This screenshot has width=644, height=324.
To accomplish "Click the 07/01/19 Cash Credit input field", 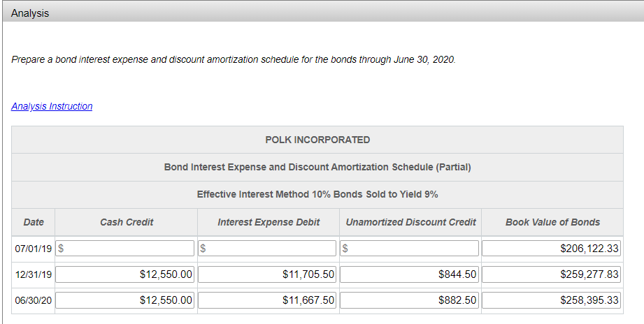I will click(x=126, y=248).
